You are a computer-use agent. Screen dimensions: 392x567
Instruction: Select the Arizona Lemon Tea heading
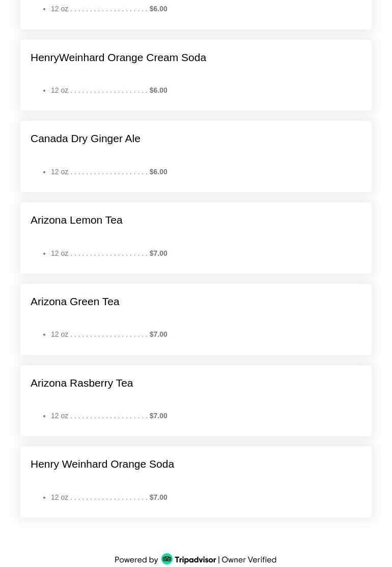point(76,220)
